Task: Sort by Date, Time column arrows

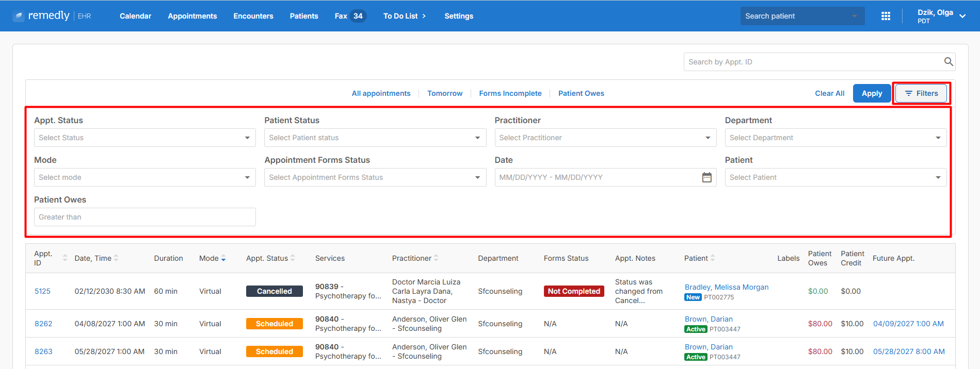Action: 116,258
